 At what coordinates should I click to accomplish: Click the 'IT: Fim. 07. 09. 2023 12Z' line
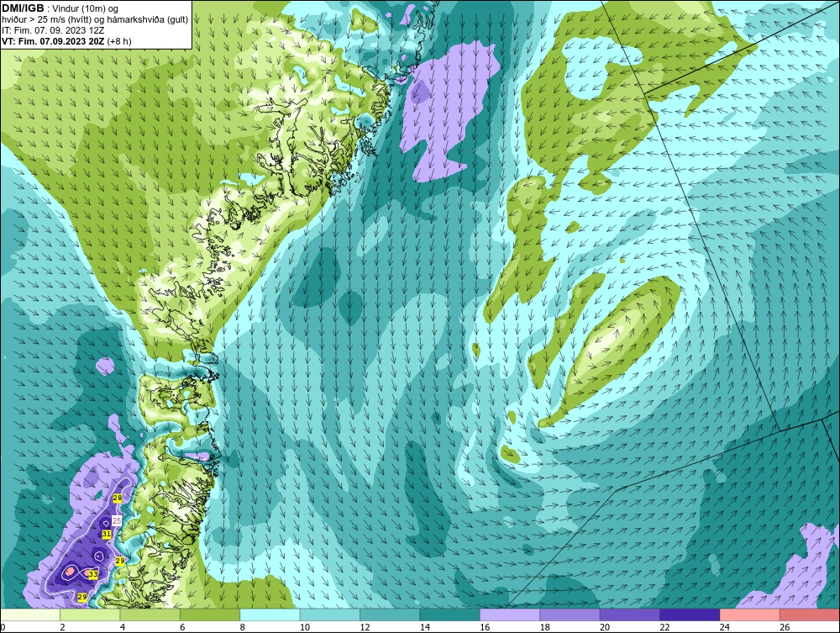click(52, 30)
